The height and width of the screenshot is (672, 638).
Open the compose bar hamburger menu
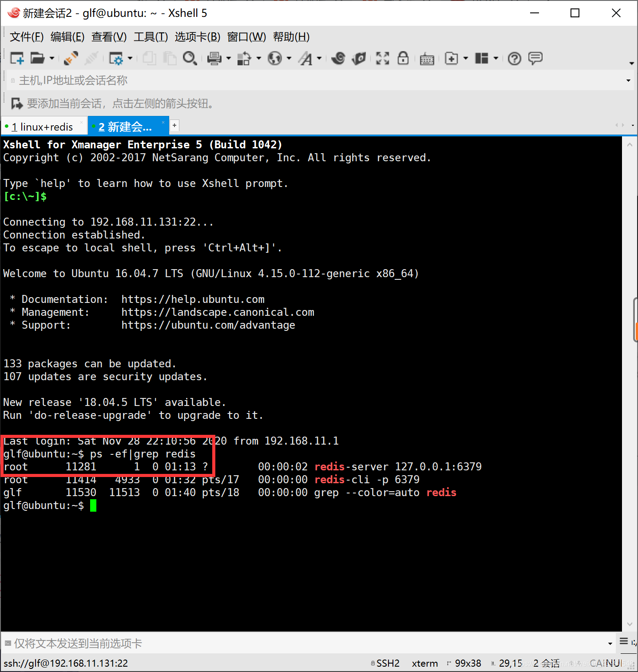(624, 641)
